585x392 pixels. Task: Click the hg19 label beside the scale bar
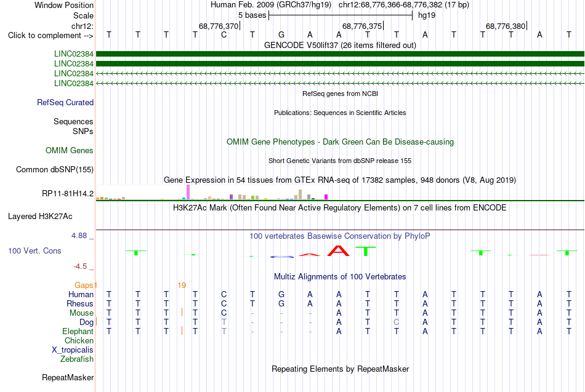click(x=427, y=15)
